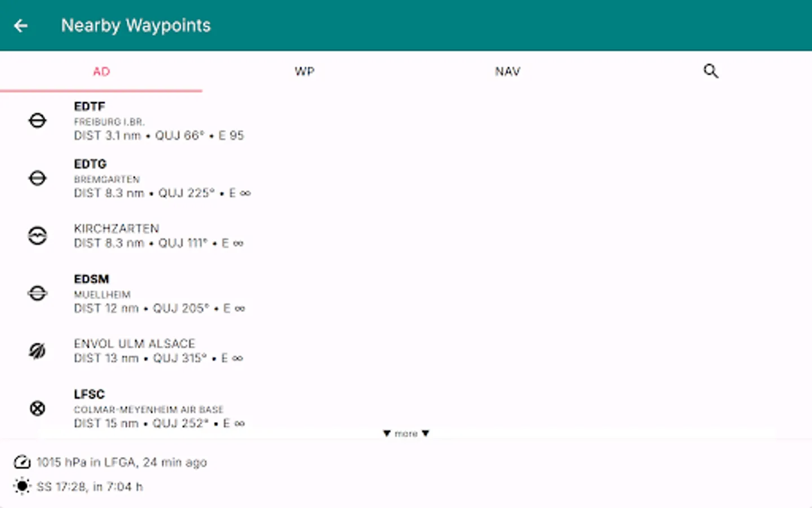Screen dimensions: 812x508
Task: Tap the back arrow to leave Nearby Waypoints
Action: pos(21,25)
